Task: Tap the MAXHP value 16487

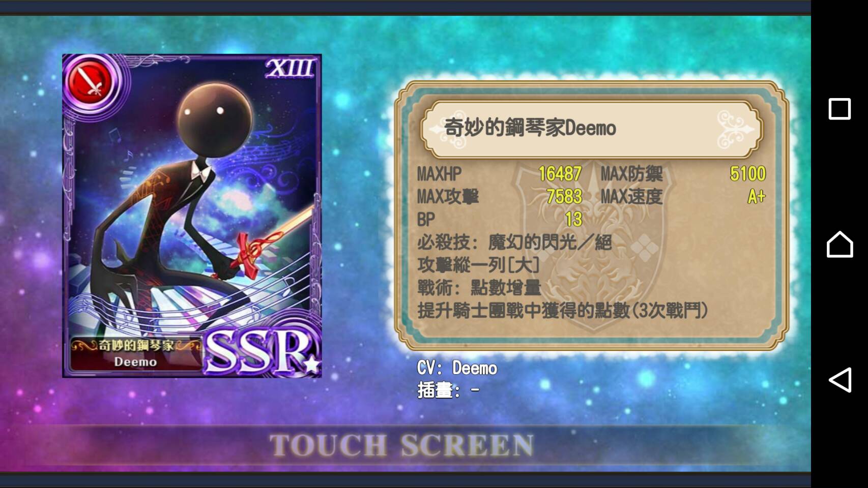Action: (x=560, y=174)
